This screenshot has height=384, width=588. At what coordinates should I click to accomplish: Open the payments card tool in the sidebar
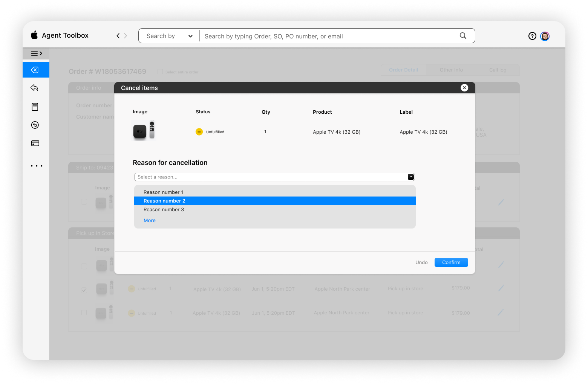click(35, 143)
